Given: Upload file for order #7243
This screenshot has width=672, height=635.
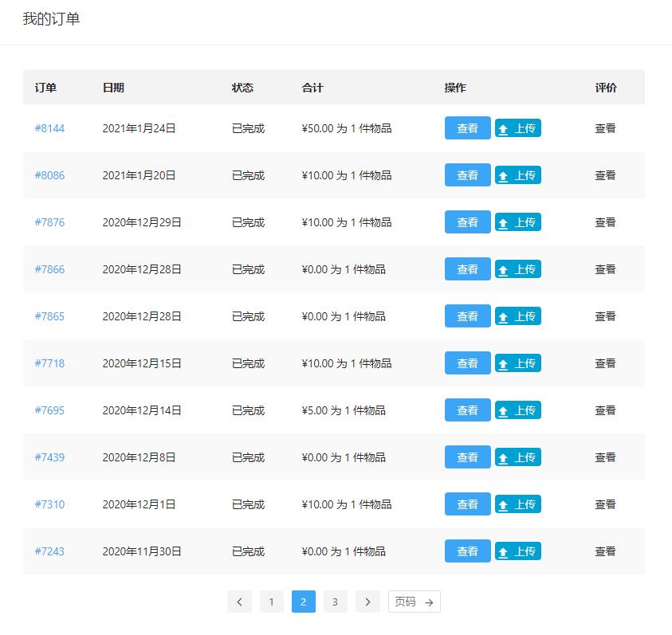Looking at the screenshot, I should click(518, 551).
